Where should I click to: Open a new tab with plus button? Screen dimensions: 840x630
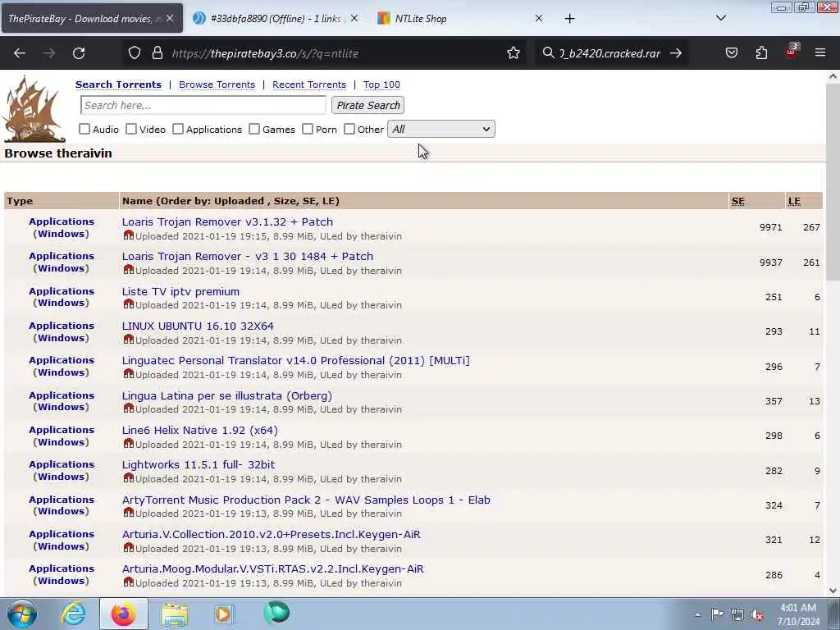[569, 19]
